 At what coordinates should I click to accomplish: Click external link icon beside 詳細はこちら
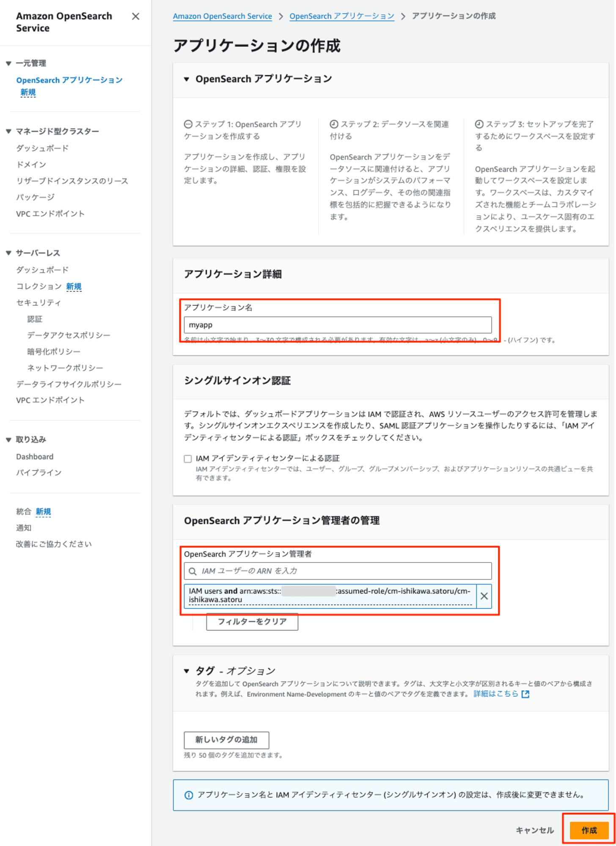[x=525, y=694]
